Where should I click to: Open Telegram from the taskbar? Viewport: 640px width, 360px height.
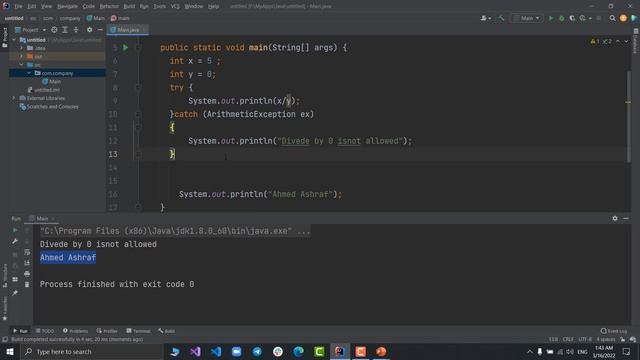(x=257, y=352)
